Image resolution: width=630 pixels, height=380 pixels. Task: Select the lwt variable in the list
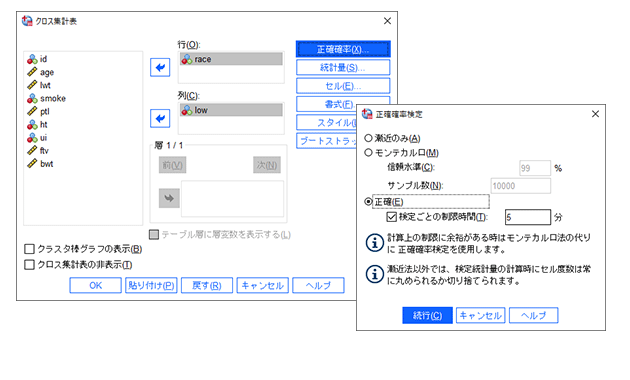pos(39,85)
